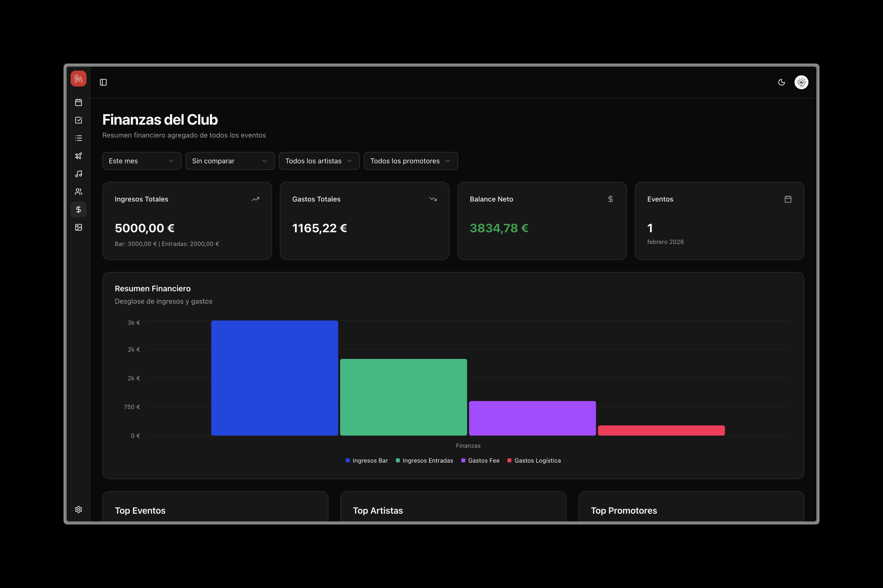Collapse the sidebar with the panel toggle icon
Viewport: 883px width, 588px height.
point(103,82)
